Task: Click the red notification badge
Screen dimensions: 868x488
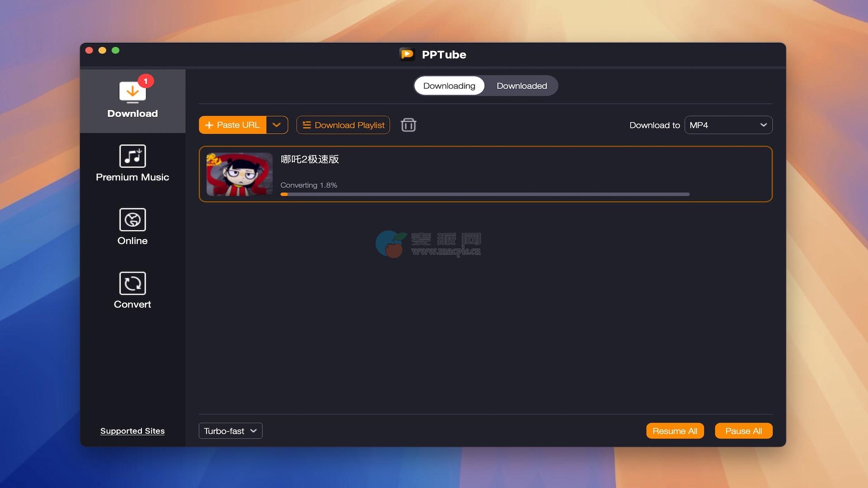Action: [x=146, y=81]
